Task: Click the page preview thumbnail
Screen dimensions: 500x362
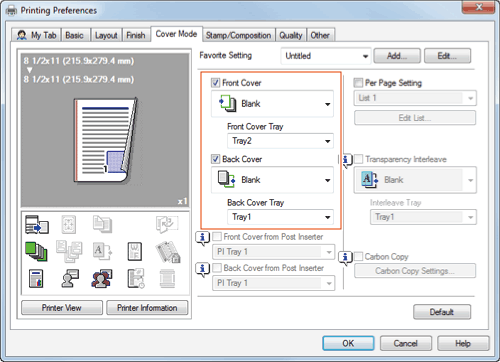Action: [105, 141]
